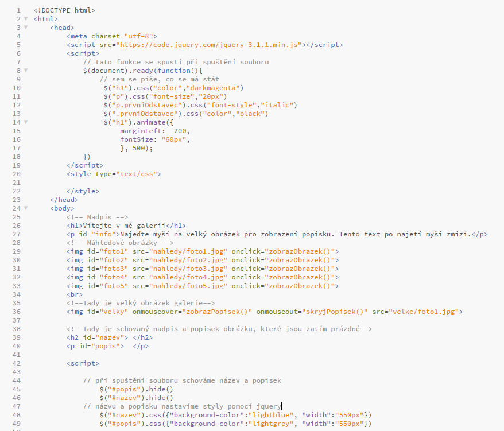
Task: Click the "italic" font-style value
Action: 277,105
